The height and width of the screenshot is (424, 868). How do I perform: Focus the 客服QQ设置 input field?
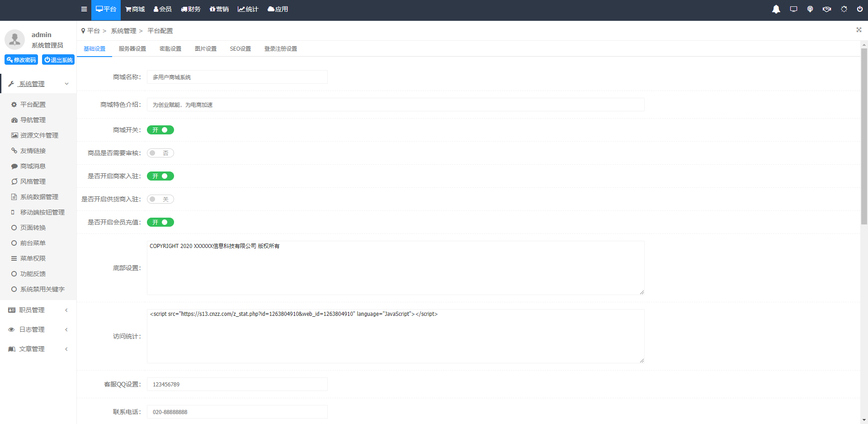[237, 384]
